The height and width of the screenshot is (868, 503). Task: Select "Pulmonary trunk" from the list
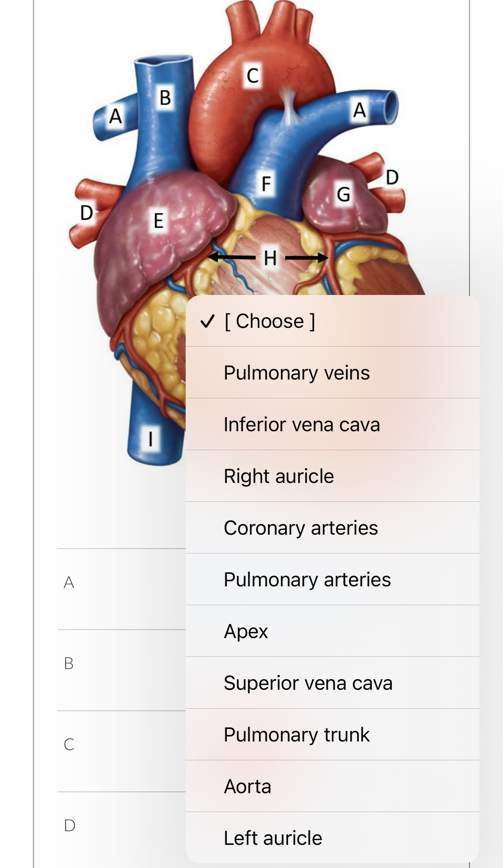pos(297,734)
